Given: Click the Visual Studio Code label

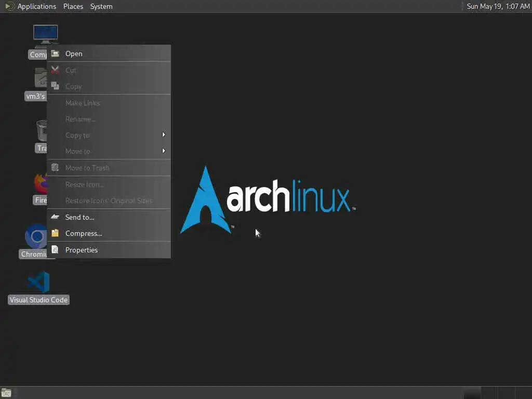Looking at the screenshot, I should [x=38, y=300].
